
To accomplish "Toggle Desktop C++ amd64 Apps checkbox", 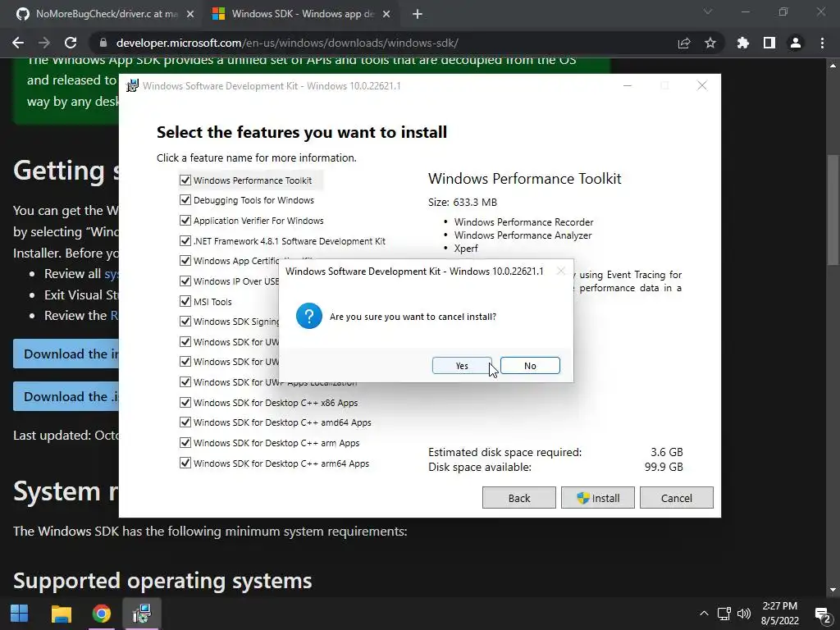I will pyautogui.click(x=185, y=422).
